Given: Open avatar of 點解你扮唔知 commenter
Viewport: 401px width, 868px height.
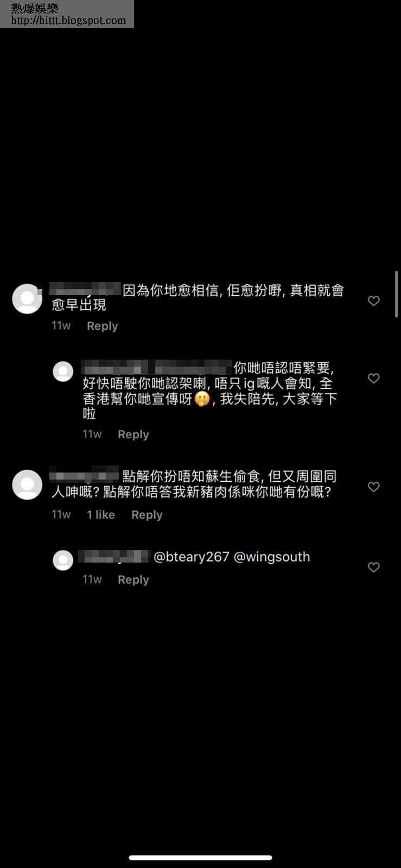Looking at the screenshot, I should [27, 484].
